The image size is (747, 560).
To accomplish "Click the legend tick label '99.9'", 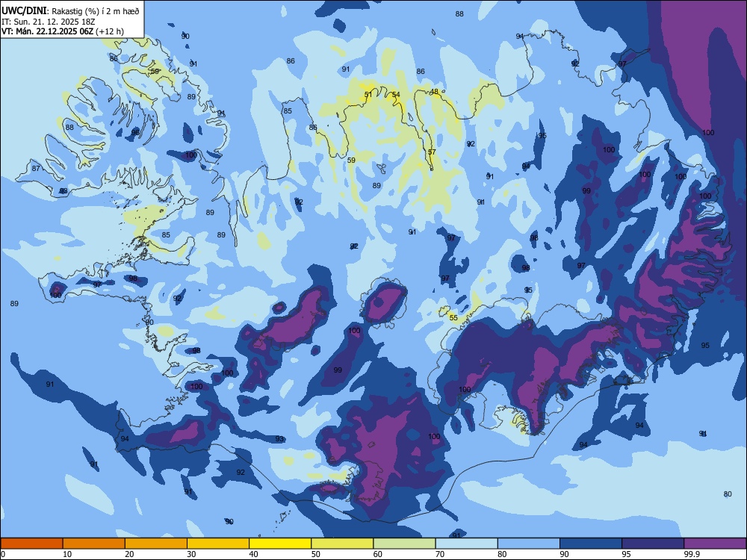I will pos(692,554).
